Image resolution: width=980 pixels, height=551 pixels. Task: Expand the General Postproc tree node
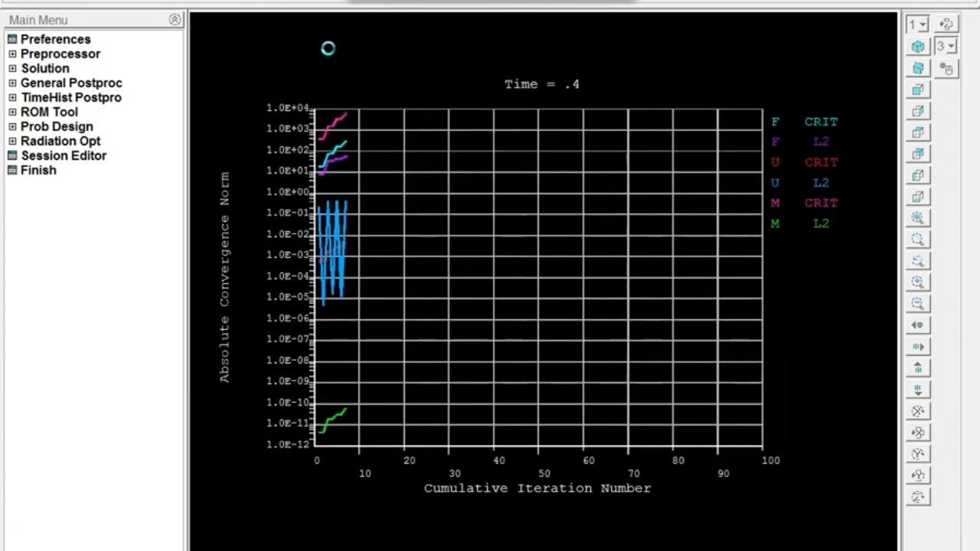[x=12, y=83]
